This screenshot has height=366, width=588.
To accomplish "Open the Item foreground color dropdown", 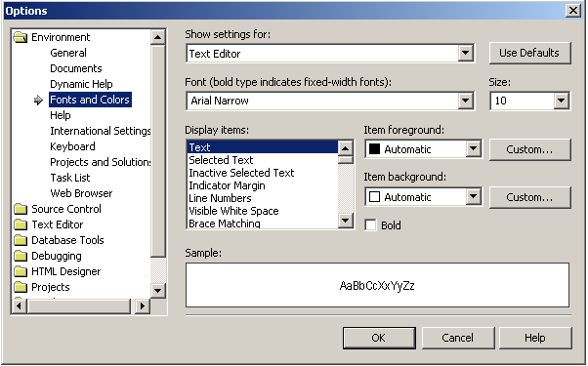I will [x=474, y=149].
